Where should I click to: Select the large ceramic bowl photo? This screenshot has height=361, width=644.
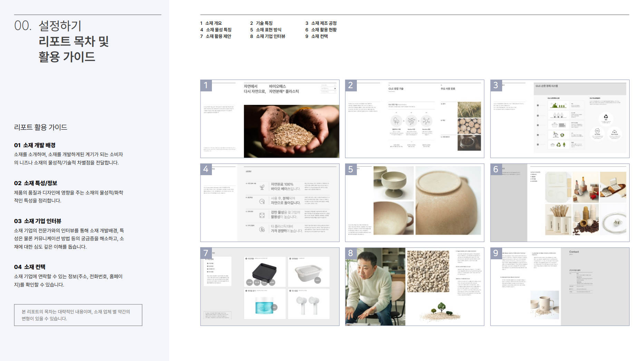tap(448, 200)
